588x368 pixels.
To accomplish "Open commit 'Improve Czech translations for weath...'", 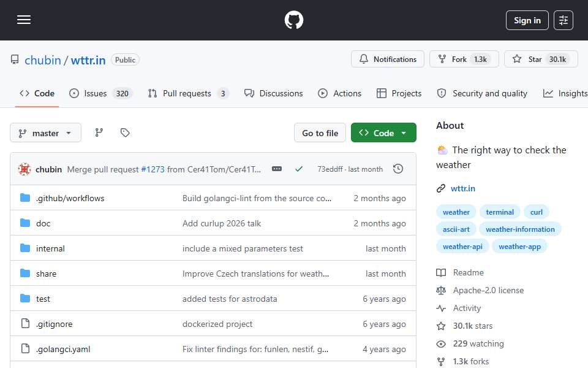I will click(256, 274).
